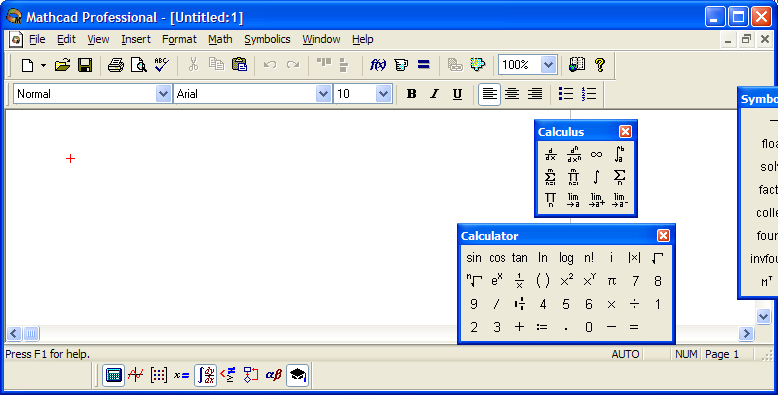The image size is (778, 395).
Task: Open the Resource Center book icon
Action: click(x=577, y=65)
